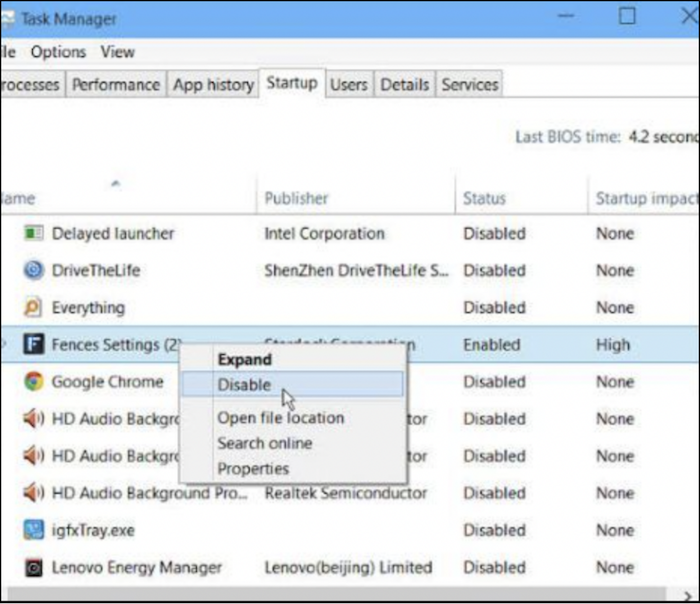Select the Startup tab

click(x=292, y=83)
